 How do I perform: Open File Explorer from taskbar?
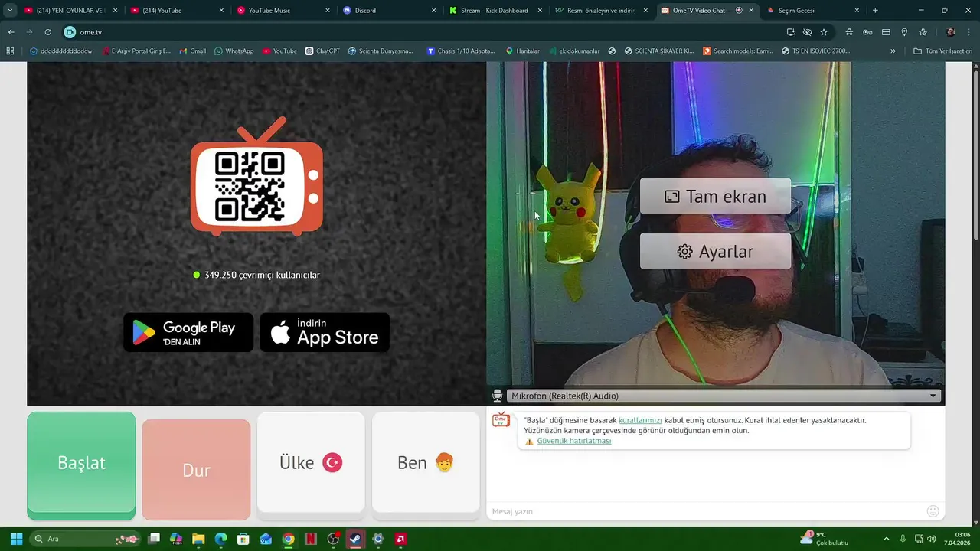198,539
